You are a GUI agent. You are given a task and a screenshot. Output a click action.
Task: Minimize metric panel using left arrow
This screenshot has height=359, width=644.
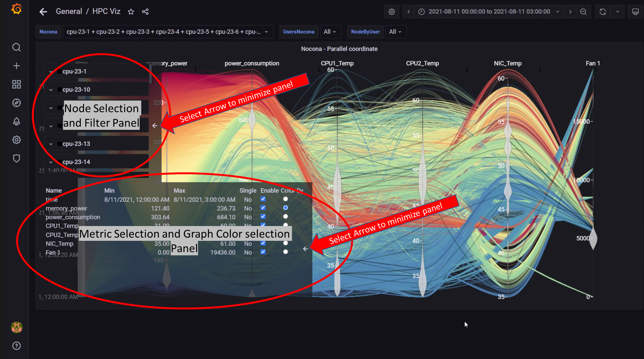click(x=305, y=249)
